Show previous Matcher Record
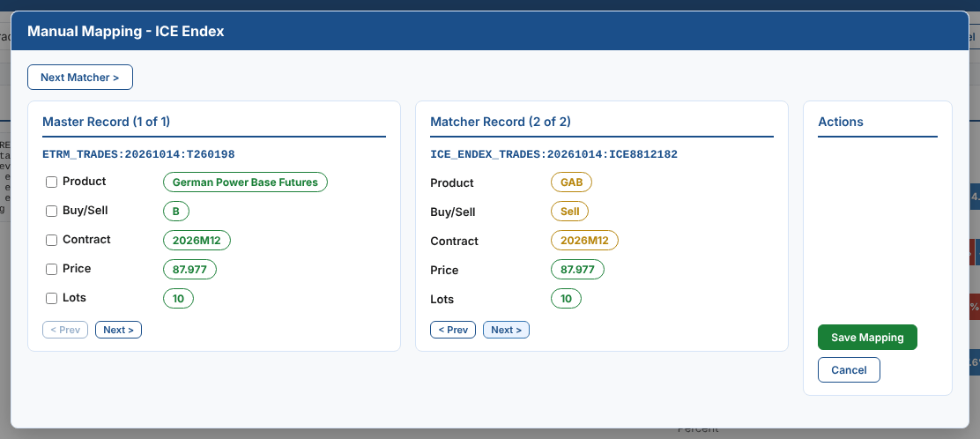 (x=453, y=330)
